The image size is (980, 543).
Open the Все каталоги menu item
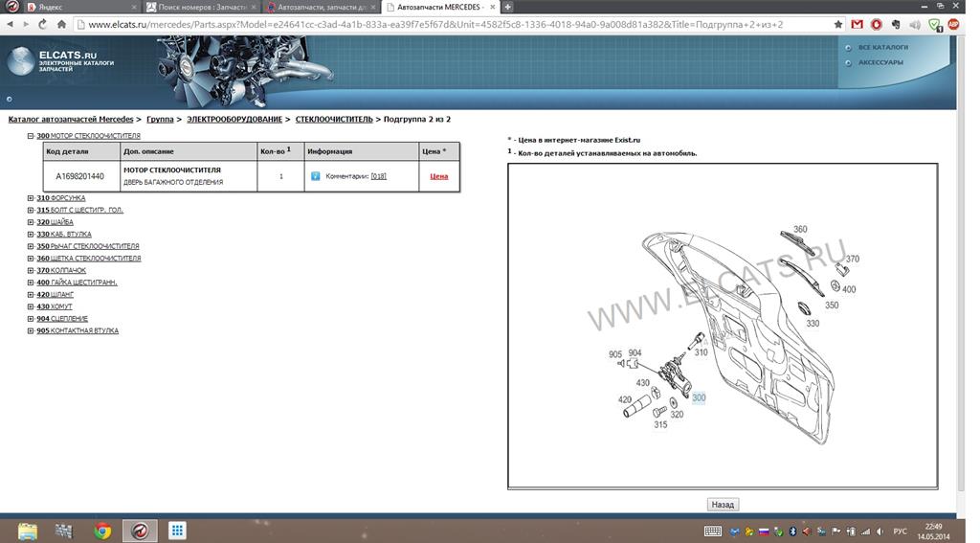click(882, 47)
